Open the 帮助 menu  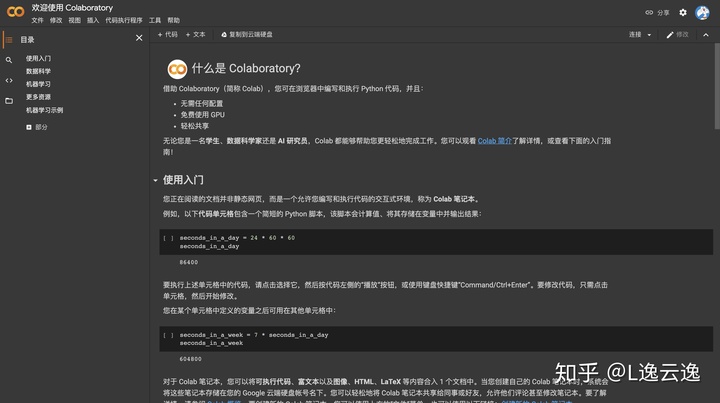(174, 20)
